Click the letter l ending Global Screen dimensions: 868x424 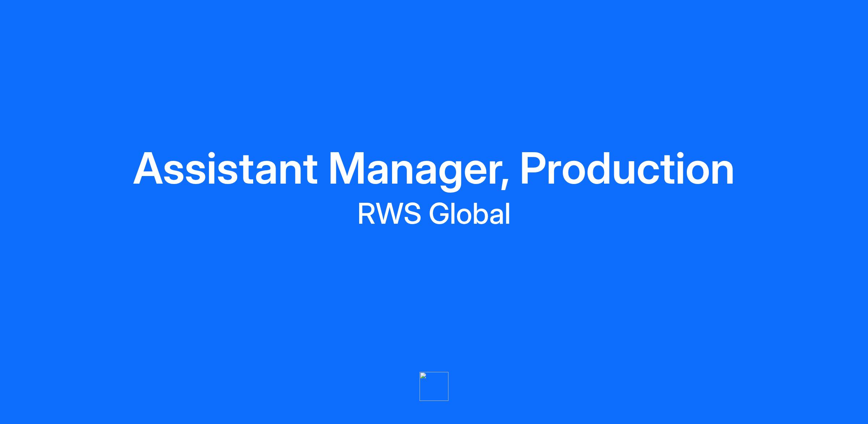[x=508, y=214]
